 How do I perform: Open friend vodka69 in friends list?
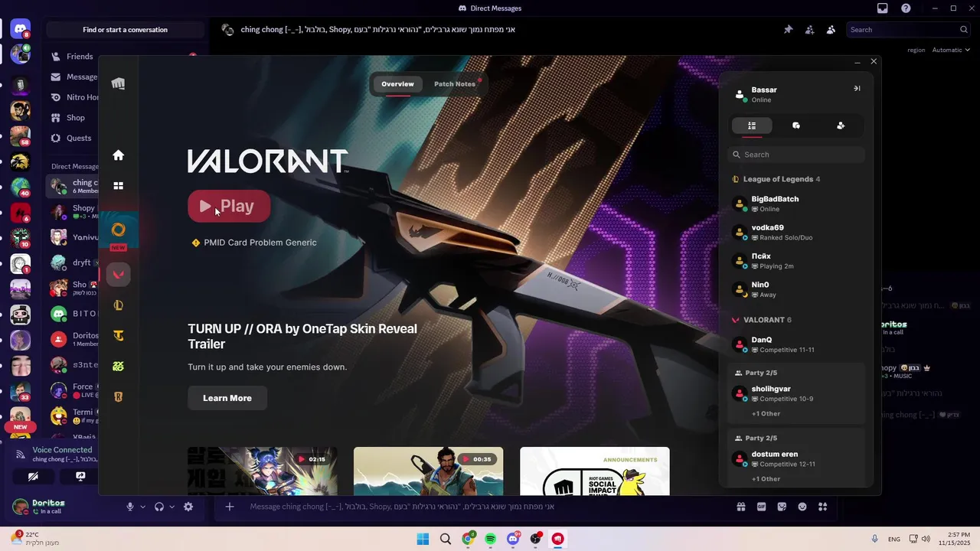click(796, 233)
